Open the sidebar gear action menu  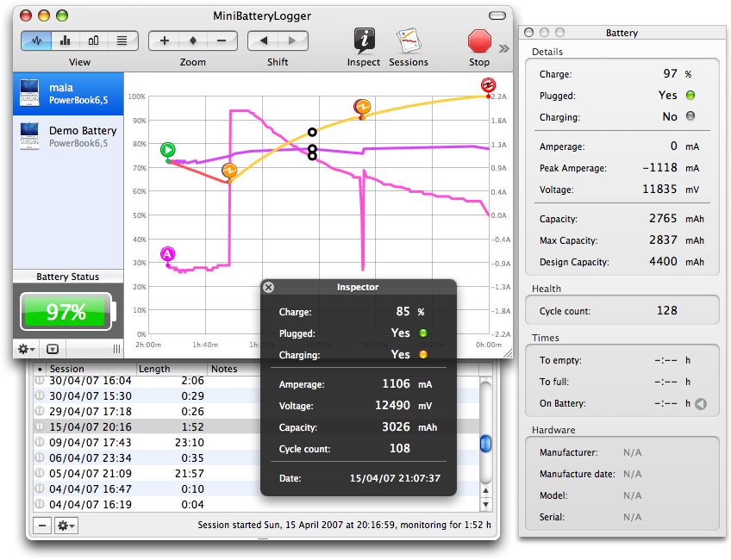click(x=27, y=349)
